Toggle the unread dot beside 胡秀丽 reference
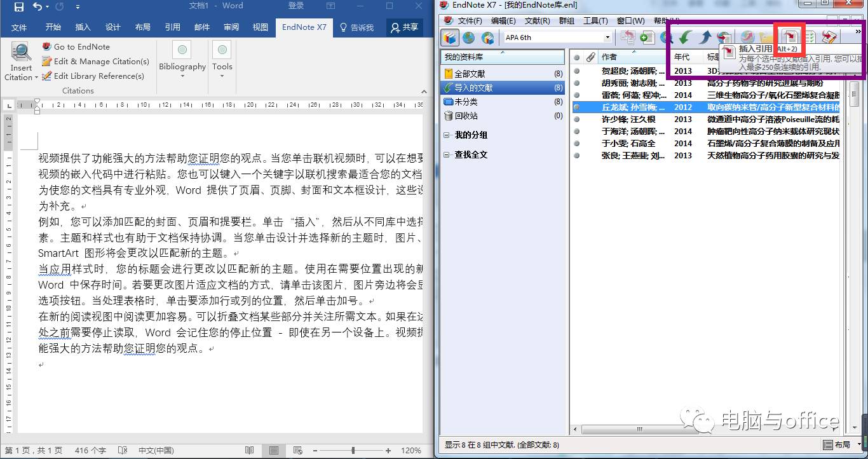The height and width of the screenshot is (459, 868). [577, 83]
